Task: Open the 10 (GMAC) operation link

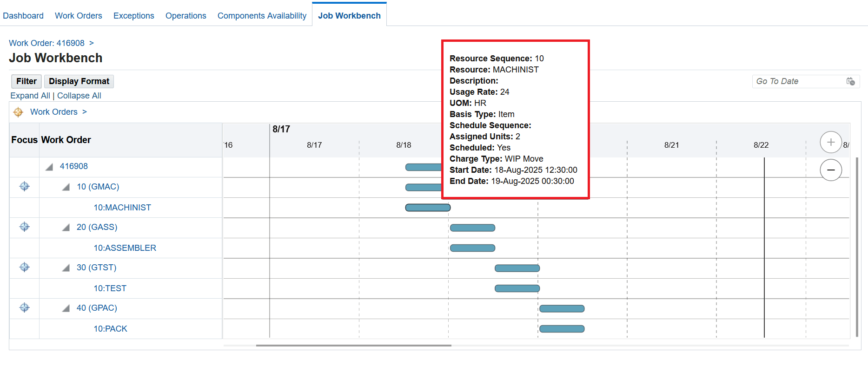Action: [x=98, y=187]
